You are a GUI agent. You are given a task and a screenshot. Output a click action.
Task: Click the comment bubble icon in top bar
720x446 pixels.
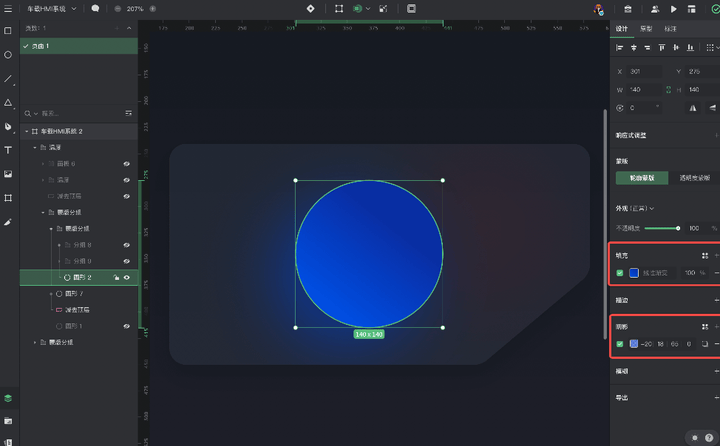click(x=95, y=8)
